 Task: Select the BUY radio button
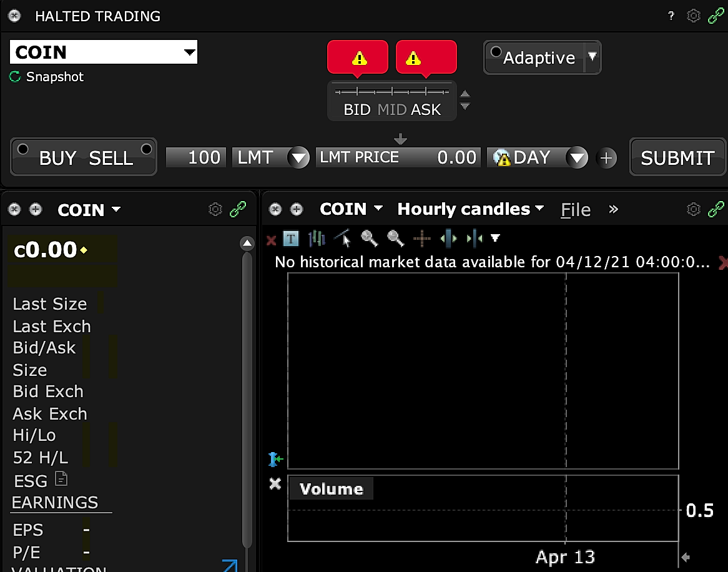(x=22, y=149)
